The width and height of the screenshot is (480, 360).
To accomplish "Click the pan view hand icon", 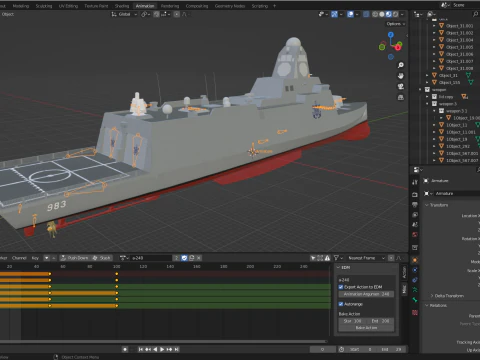I will pyautogui.click(x=401, y=76).
